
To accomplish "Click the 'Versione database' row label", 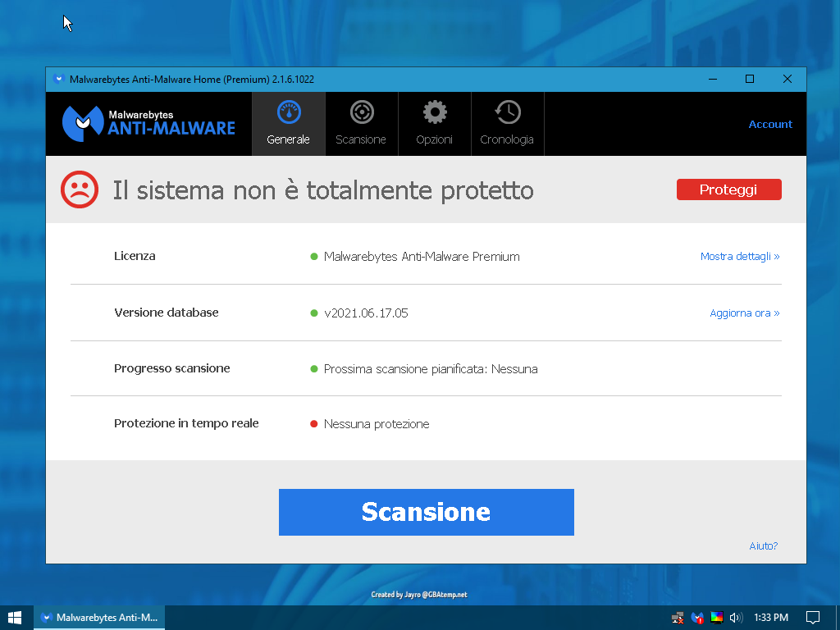I will tap(166, 313).
